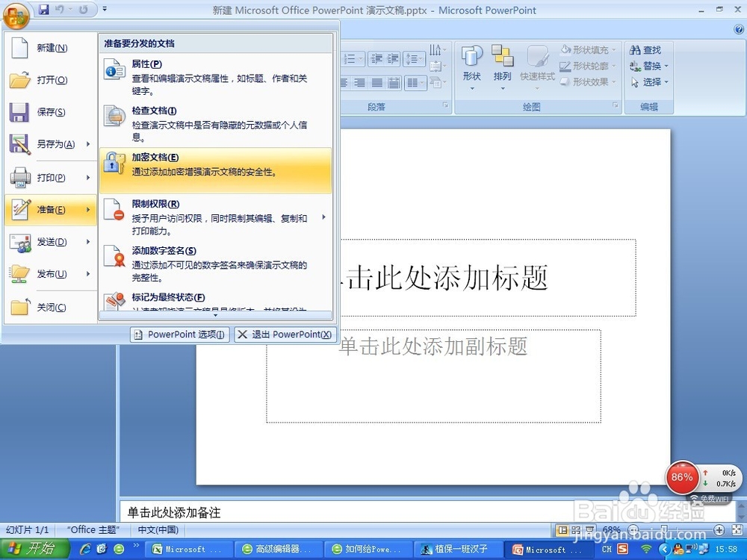The width and height of the screenshot is (747, 560).
Task: Choose 打开(O) in Office menu
Action: [51, 80]
